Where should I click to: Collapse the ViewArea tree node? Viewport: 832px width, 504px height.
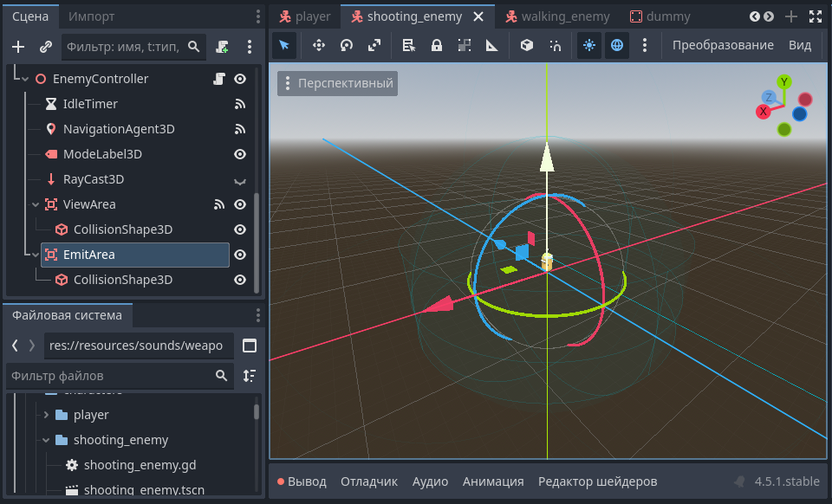36,204
